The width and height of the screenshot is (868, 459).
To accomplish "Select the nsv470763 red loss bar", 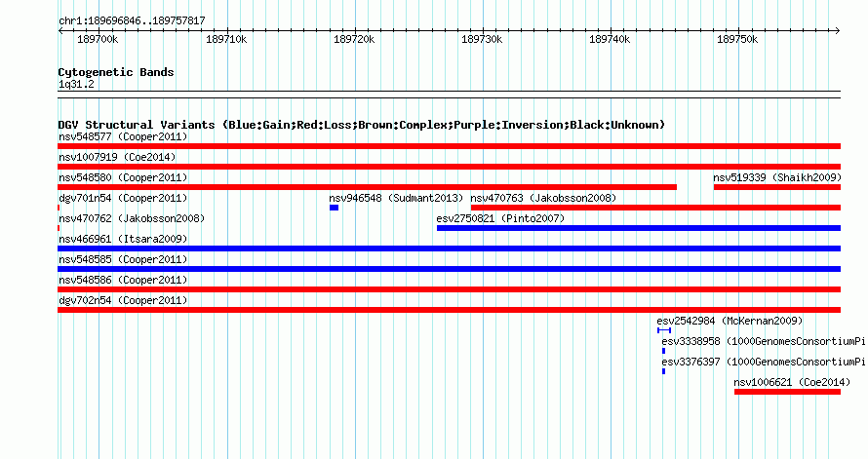I will (x=656, y=208).
